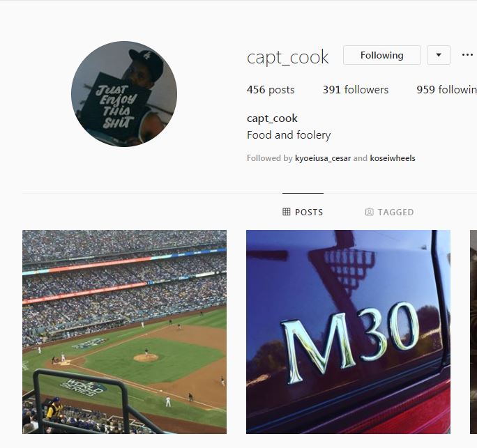The image size is (477, 448).
Task: Open the World Series stadium photo
Action: (x=124, y=332)
